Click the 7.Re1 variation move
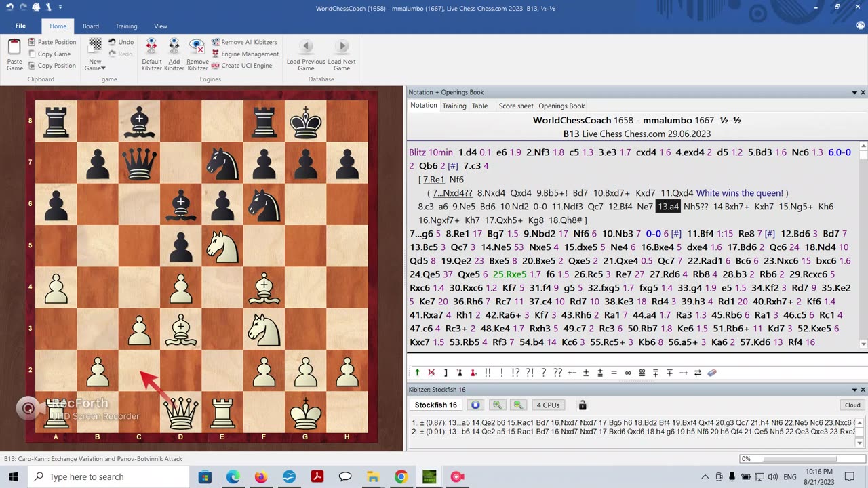The image size is (868, 488). coord(433,180)
